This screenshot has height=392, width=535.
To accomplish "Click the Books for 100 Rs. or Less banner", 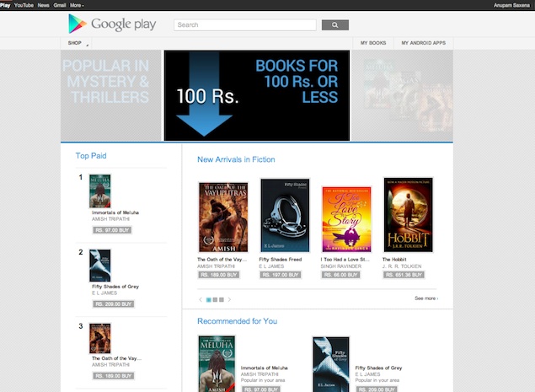I will 257,95.
